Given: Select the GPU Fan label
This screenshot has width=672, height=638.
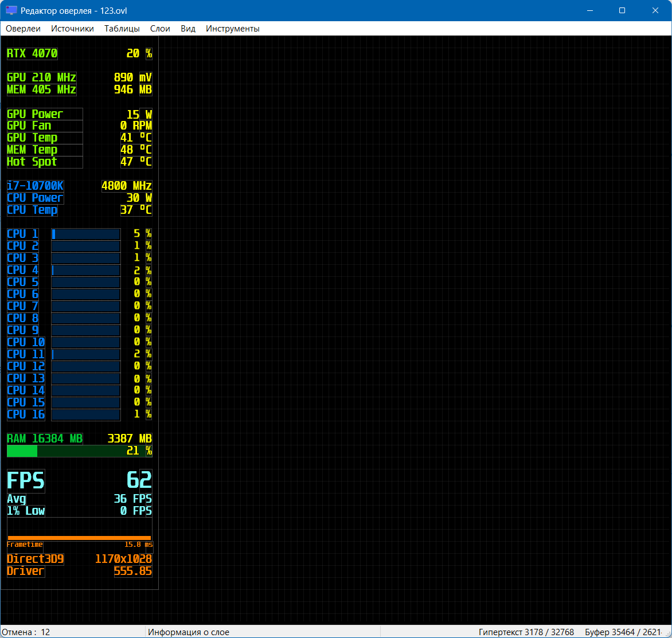Looking at the screenshot, I should [x=45, y=126].
